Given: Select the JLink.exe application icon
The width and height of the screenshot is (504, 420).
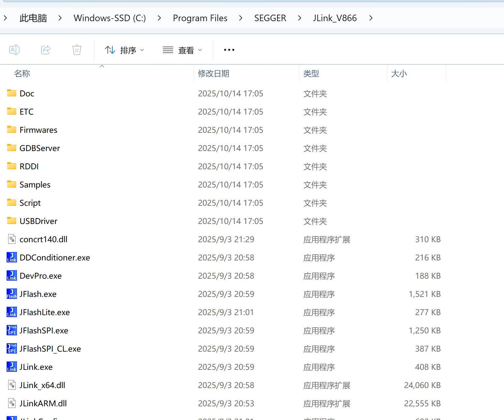Looking at the screenshot, I should [x=12, y=367].
